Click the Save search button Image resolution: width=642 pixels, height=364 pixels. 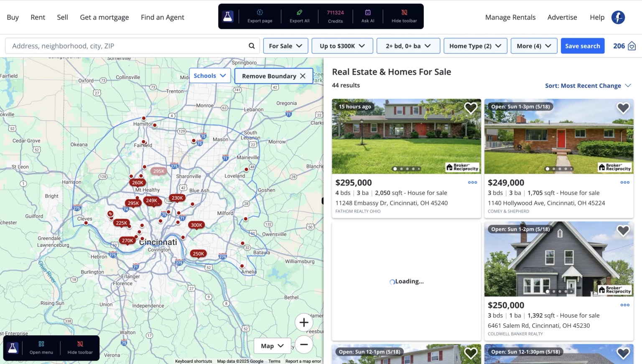coord(582,46)
